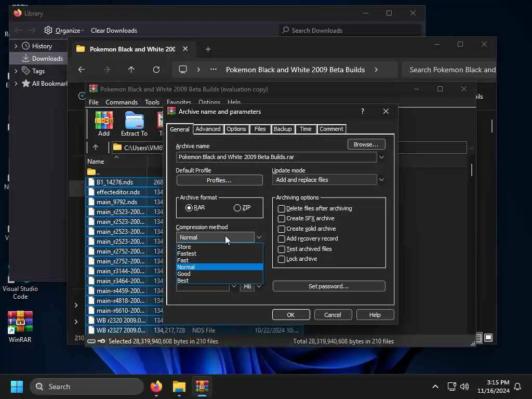The image size is (532, 399).
Task: Click the Extract To toolbar icon
Action: click(135, 124)
